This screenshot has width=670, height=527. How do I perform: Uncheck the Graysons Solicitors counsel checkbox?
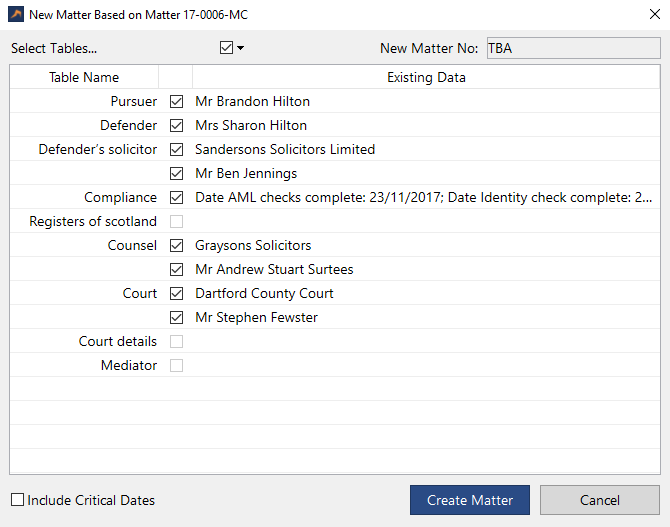[x=177, y=245]
